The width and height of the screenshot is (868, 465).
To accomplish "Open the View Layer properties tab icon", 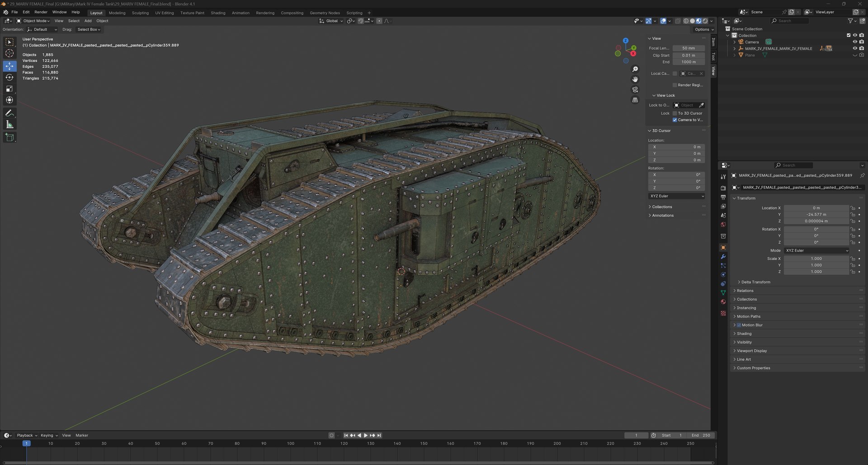I will tap(723, 206).
